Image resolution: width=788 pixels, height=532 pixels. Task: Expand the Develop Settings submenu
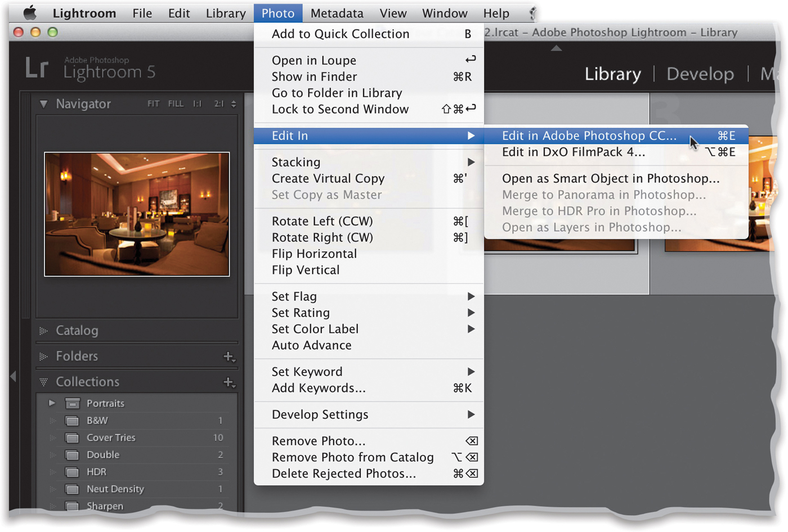click(369, 414)
